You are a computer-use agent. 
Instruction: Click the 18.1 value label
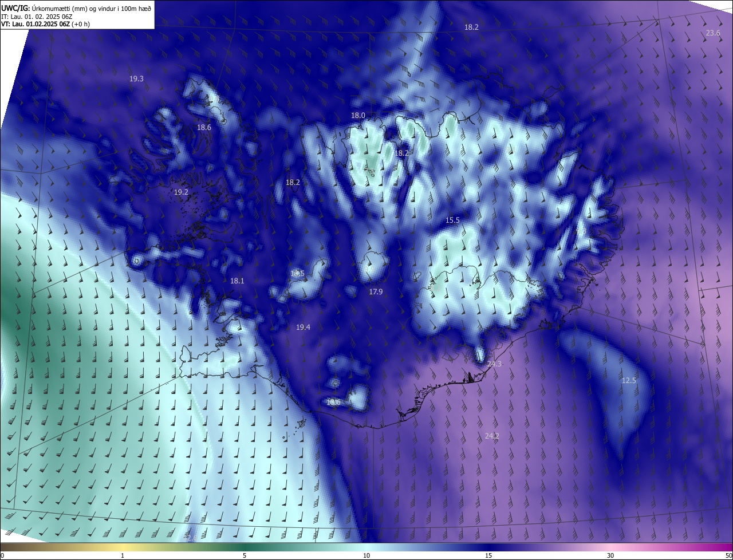coord(237,281)
